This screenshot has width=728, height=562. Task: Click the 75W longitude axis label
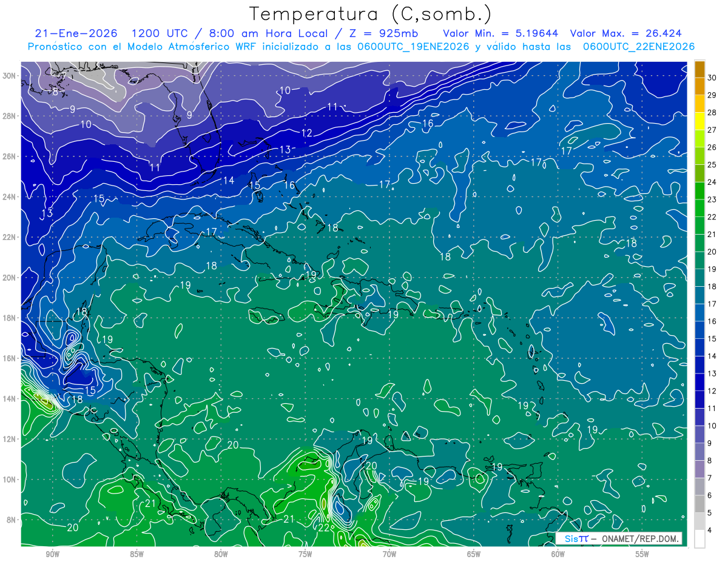[x=305, y=554]
